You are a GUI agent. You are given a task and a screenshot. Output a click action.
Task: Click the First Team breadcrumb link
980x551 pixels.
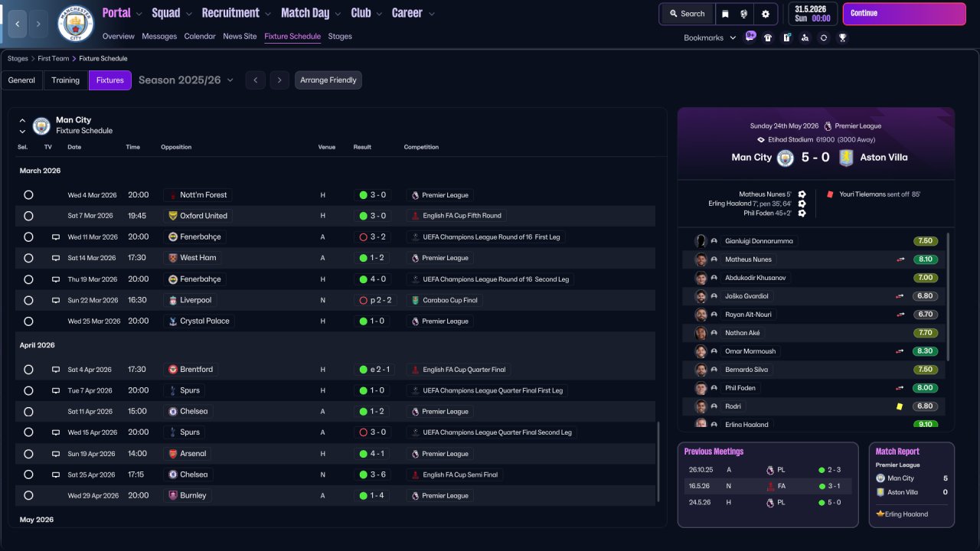click(x=53, y=58)
